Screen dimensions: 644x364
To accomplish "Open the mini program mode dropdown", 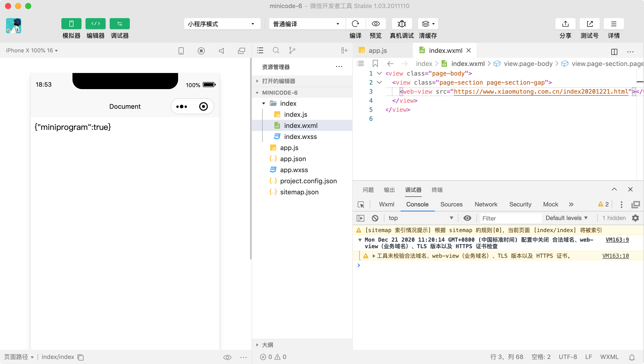I will (222, 24).
